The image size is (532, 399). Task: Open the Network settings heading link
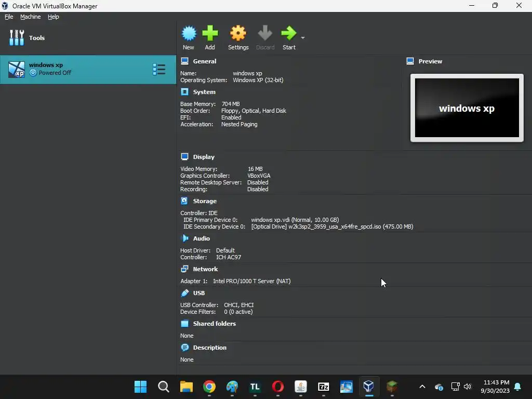coord(205,269)
